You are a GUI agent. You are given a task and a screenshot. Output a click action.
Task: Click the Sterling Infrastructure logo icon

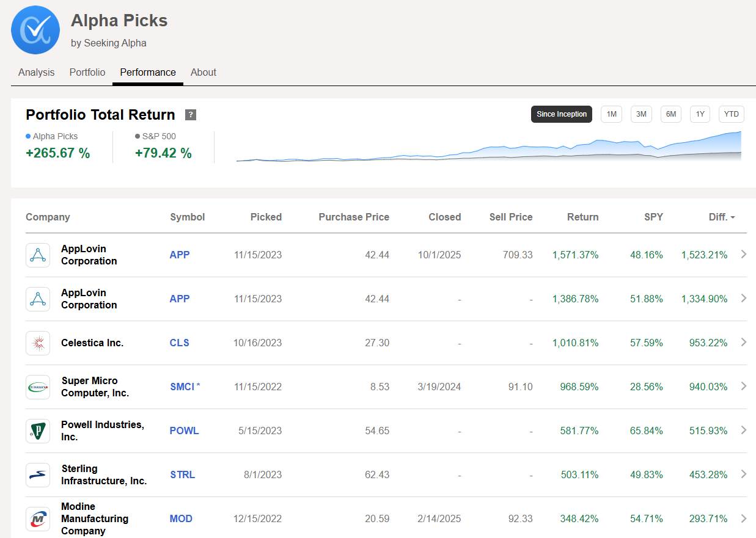pyautogui.click(x=38, y=474)
